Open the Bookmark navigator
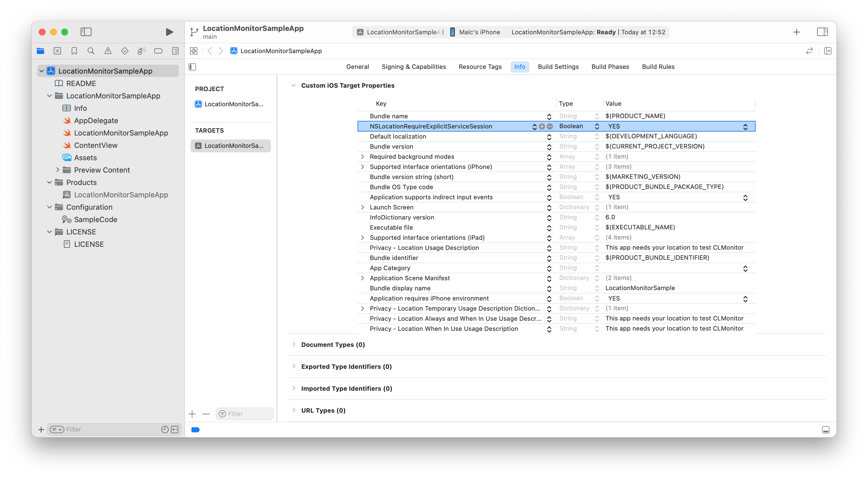The width and height of the screenshot is (868, 479). pos(74,51)
